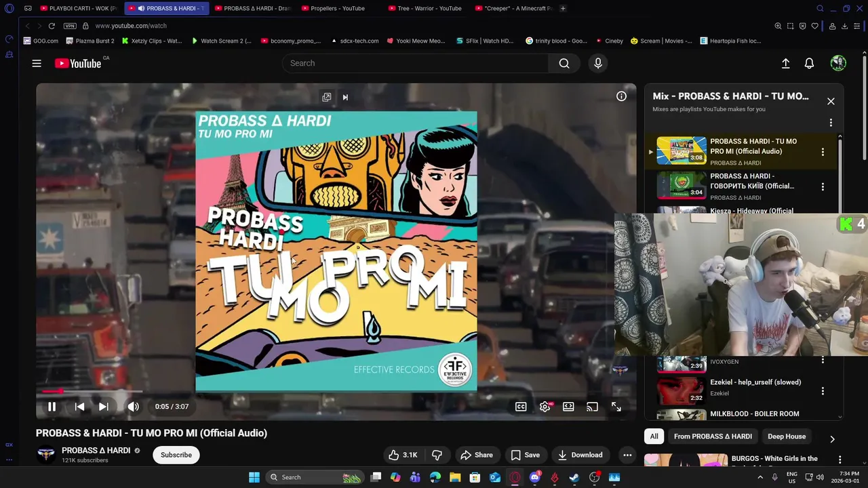Viewport: 868px width, 488px height.
Task: Open Discord from the taskbar
Action: click(534, 477)
